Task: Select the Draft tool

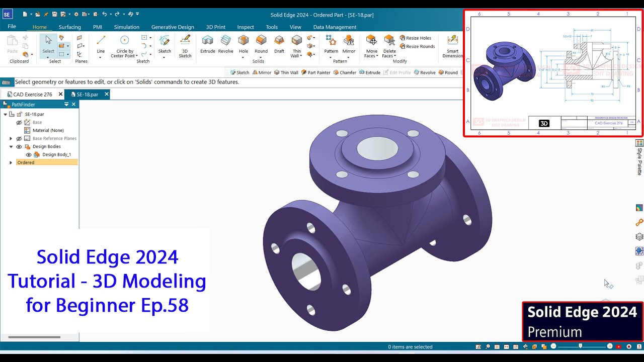Action: 279,44
